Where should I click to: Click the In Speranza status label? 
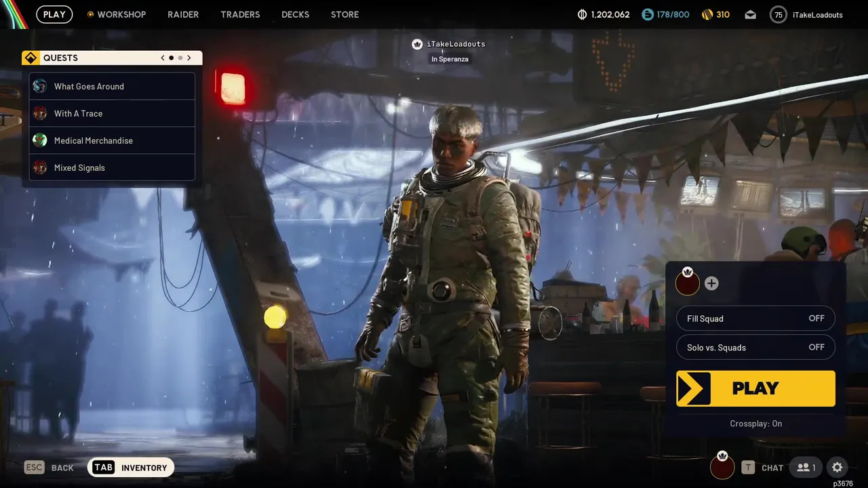(x=450, y=59)
